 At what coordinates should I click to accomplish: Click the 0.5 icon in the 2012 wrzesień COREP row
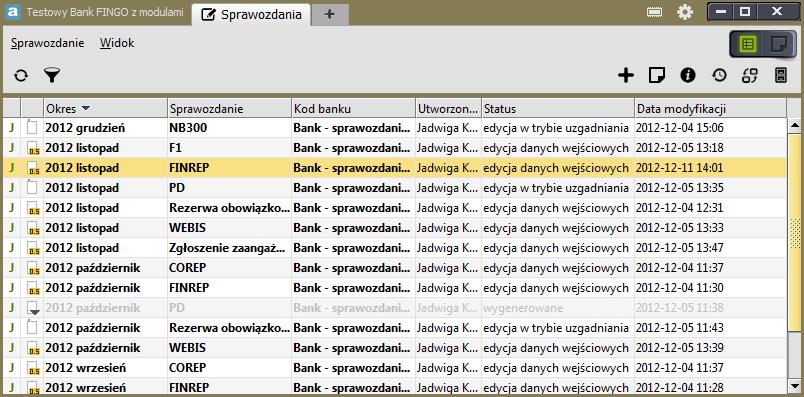point(33,368)
